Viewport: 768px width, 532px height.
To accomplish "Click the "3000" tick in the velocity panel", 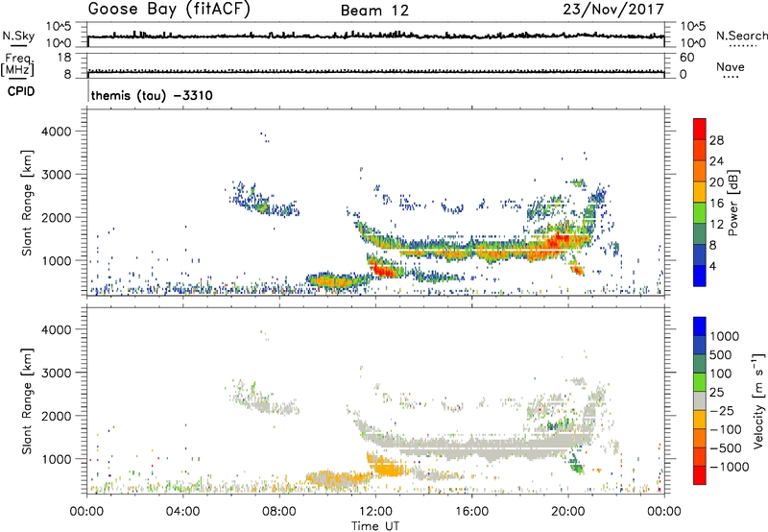I will pos(56,373).
